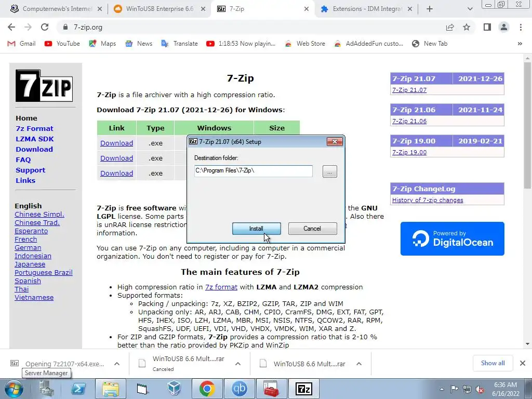This screenshot has height=399, width=532.
Task: Expand options for 7z2107-x64.exe download
Action: [x=117, y=364]
